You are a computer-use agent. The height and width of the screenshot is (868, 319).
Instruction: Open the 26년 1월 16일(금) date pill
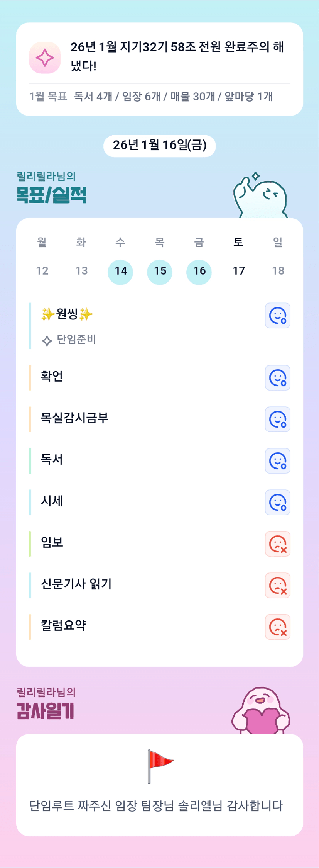click(159, 146)
